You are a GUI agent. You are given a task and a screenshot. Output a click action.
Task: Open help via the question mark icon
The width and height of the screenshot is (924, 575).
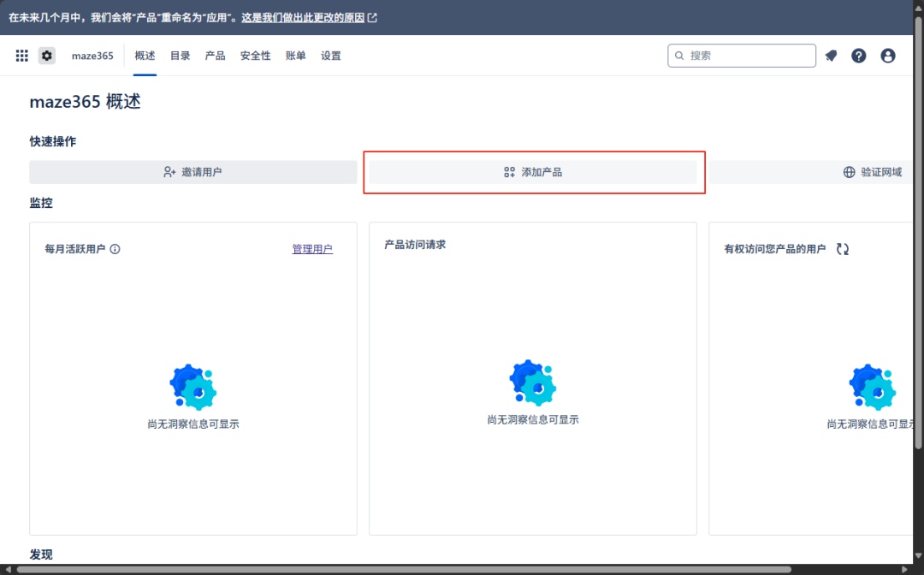tap(858, 55)
